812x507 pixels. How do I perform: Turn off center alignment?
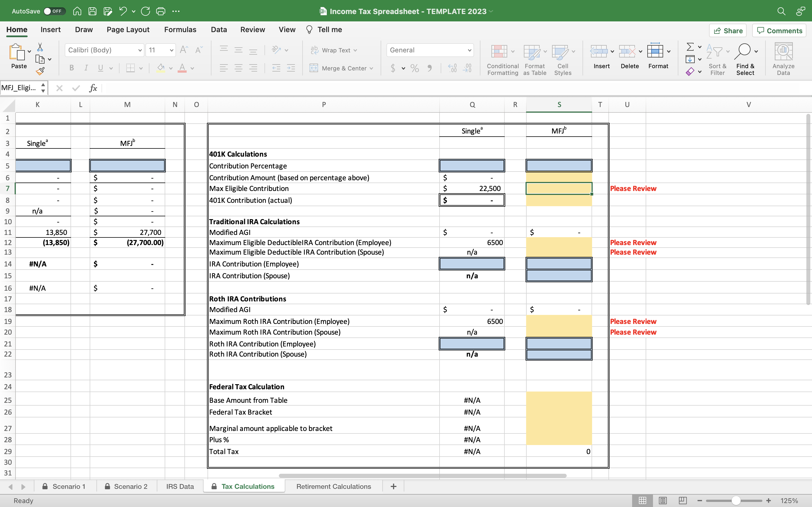click(x=239, y=68)
